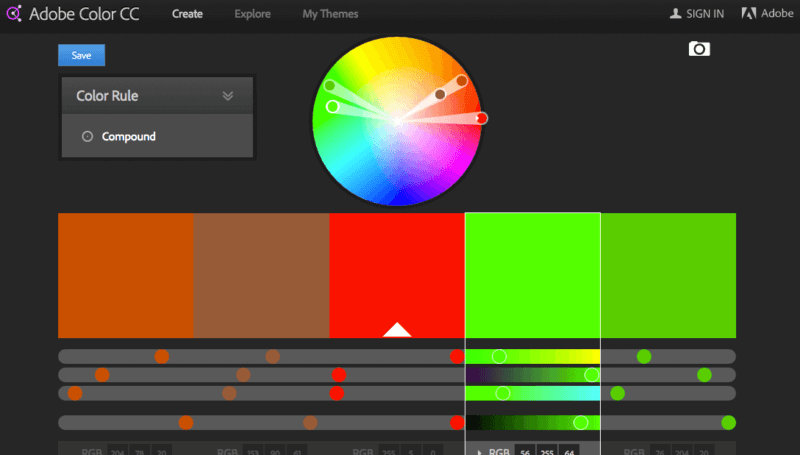The width and height of the screenshot is (800, 455).
Task: Click the camera icon to create from image
Action: (699, 48)
